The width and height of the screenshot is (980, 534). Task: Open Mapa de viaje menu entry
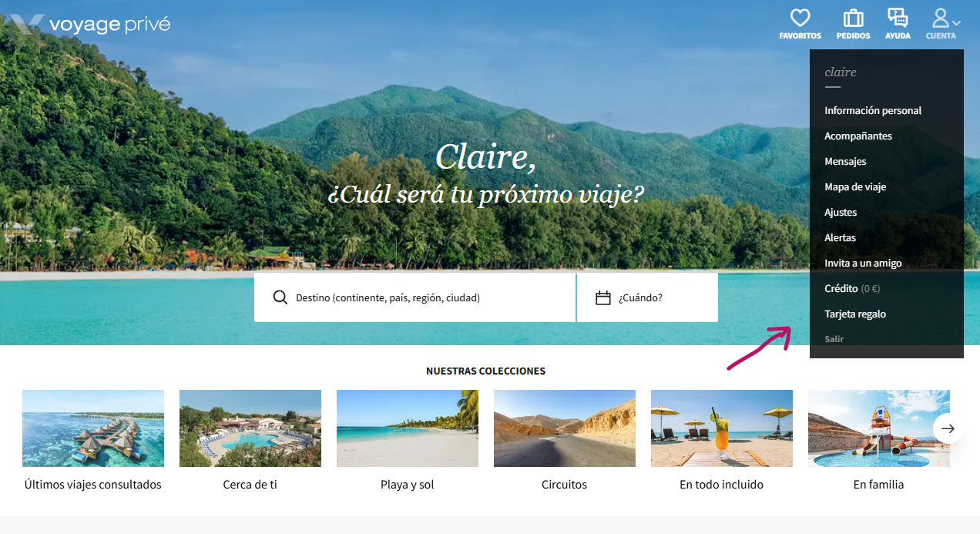click(855, 186)
